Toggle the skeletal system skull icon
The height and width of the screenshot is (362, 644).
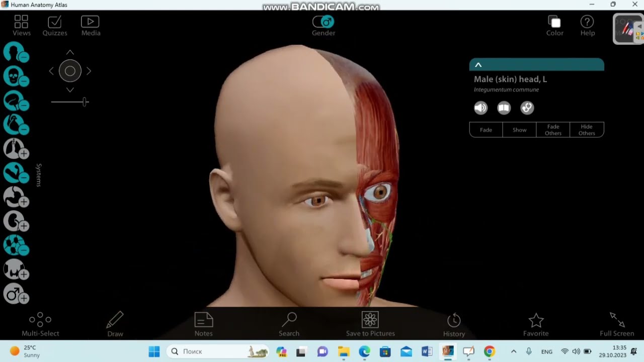click(16, 76)
